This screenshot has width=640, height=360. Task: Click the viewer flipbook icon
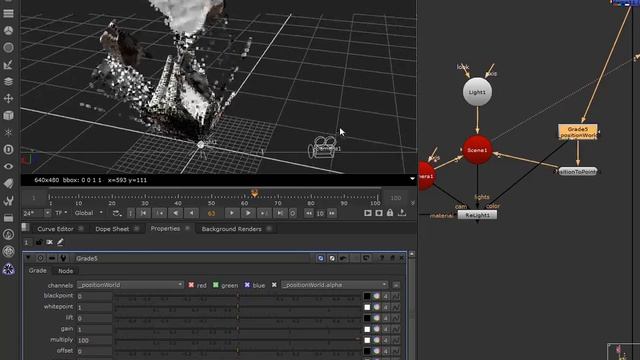tap(368, 213)
